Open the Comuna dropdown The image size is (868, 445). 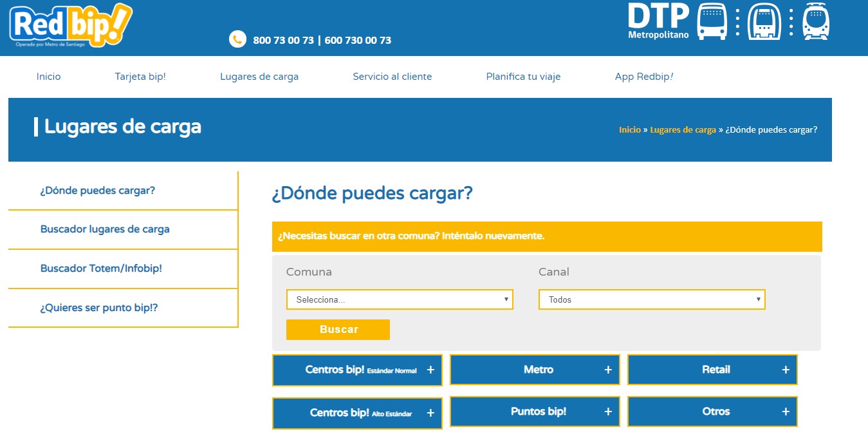pyautogui.click(x=400, y=299)
